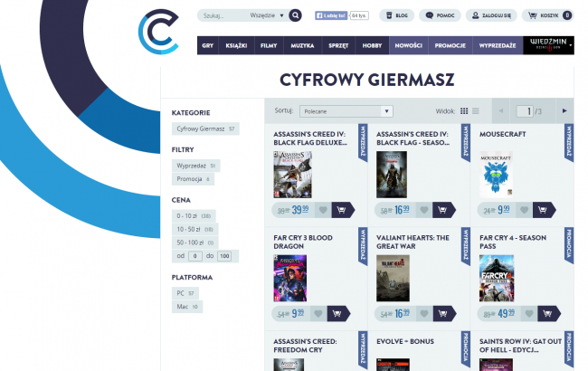Add Black Flag Season Pass to cart

coord(443,210)
